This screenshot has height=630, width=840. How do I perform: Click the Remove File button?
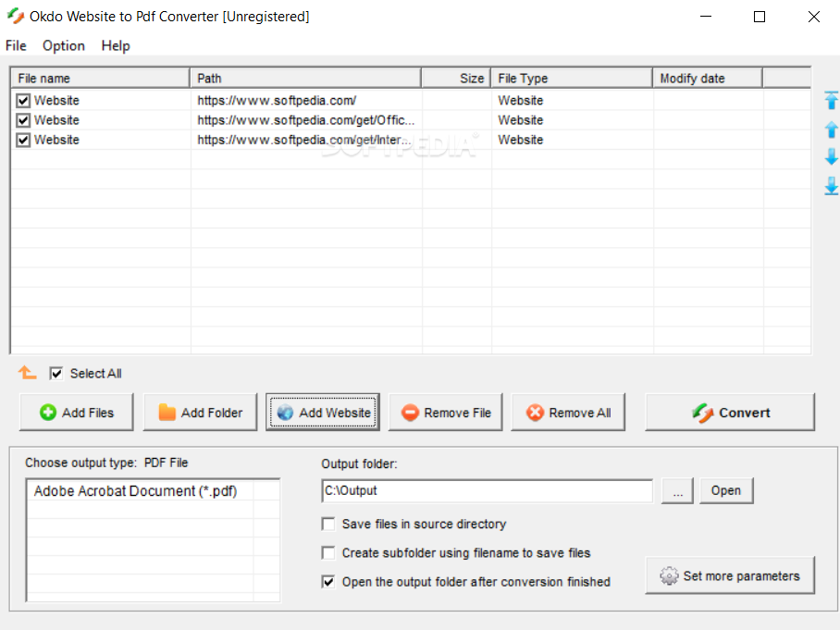[446, 413]
